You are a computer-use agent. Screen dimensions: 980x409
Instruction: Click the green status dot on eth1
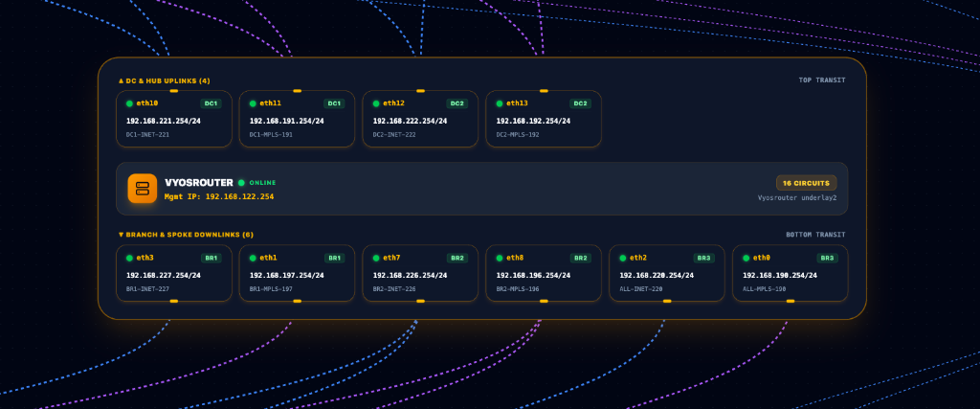(253, 258)
